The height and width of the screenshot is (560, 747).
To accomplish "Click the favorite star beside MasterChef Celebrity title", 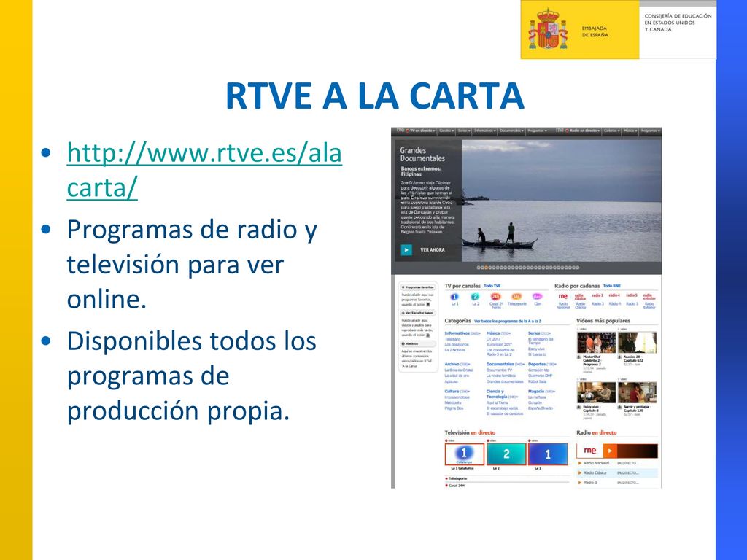I will pos(578,357).
